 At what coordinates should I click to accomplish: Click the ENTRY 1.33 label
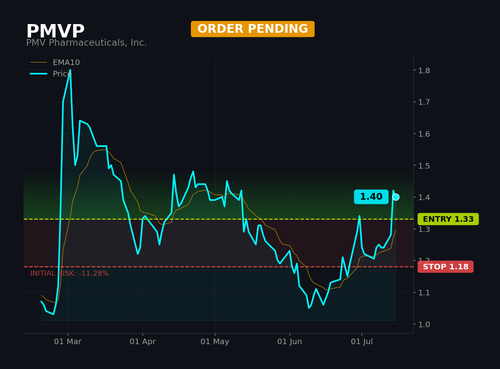(448, 219)
